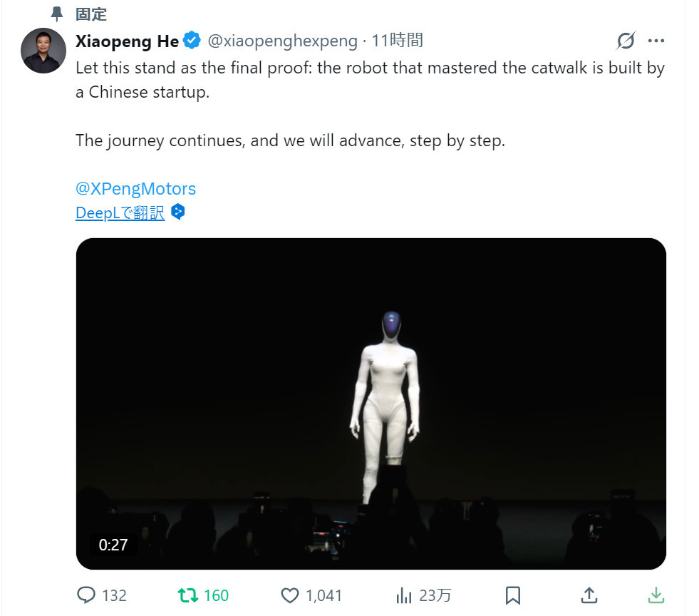Image resolution: width=699 pixels, height=616 pixels.
Task: Click the Xiaopeng He display name
Action: (127, 41)
